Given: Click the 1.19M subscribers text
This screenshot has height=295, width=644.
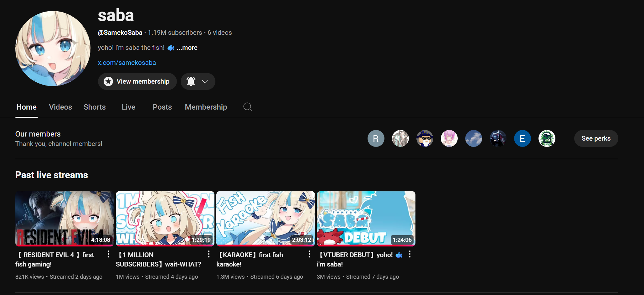Looking at the screenshot, I should point(175,33).
